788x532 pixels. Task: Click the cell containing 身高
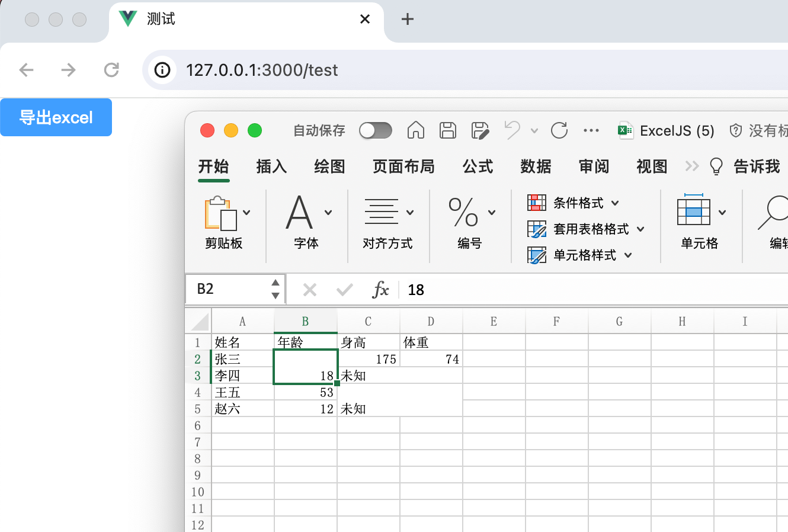(x=369, y=342)
